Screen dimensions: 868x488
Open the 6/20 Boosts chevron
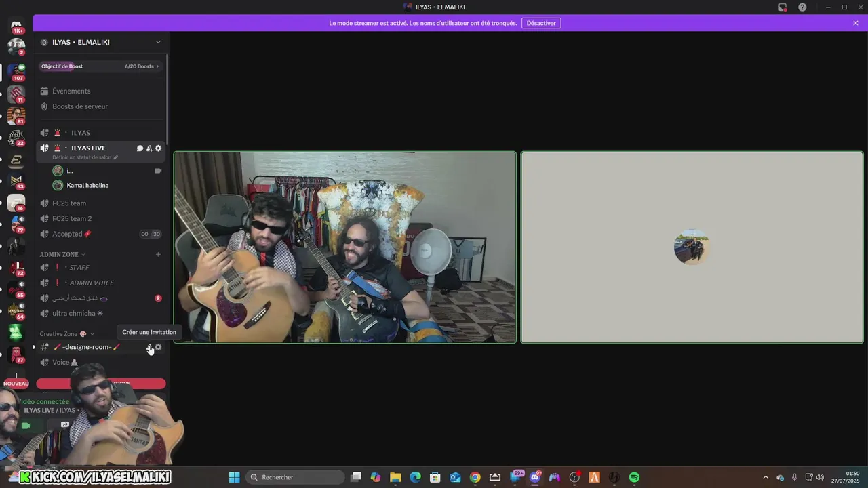(157, 66)
